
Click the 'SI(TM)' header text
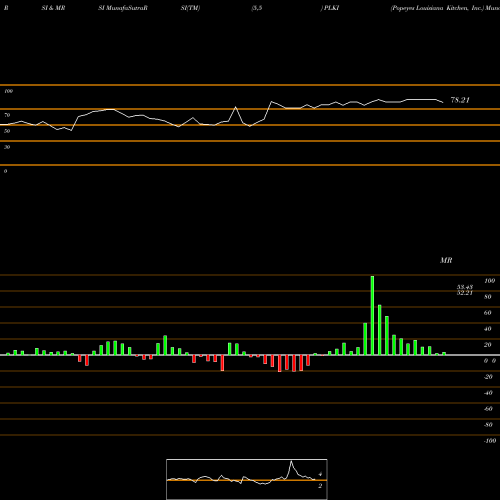point(190,8)
